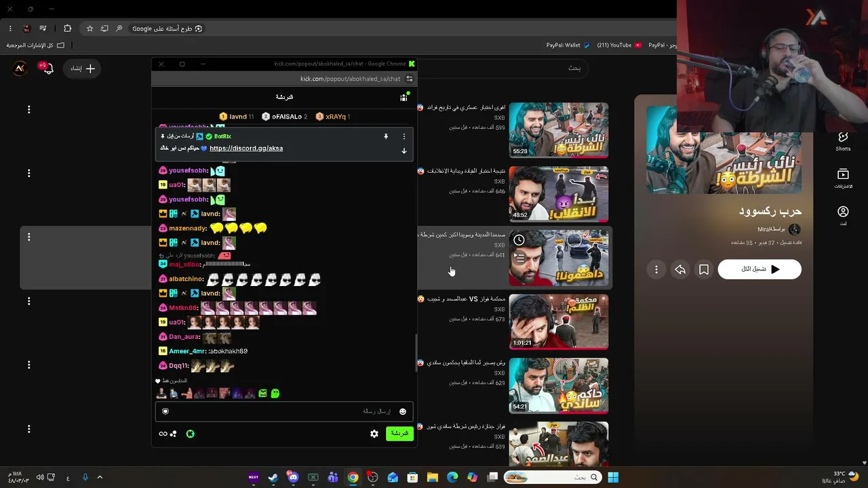Unpin the BotRix pinned message
Viewport: 868px width, 488px height.
[x=386, y=136]
